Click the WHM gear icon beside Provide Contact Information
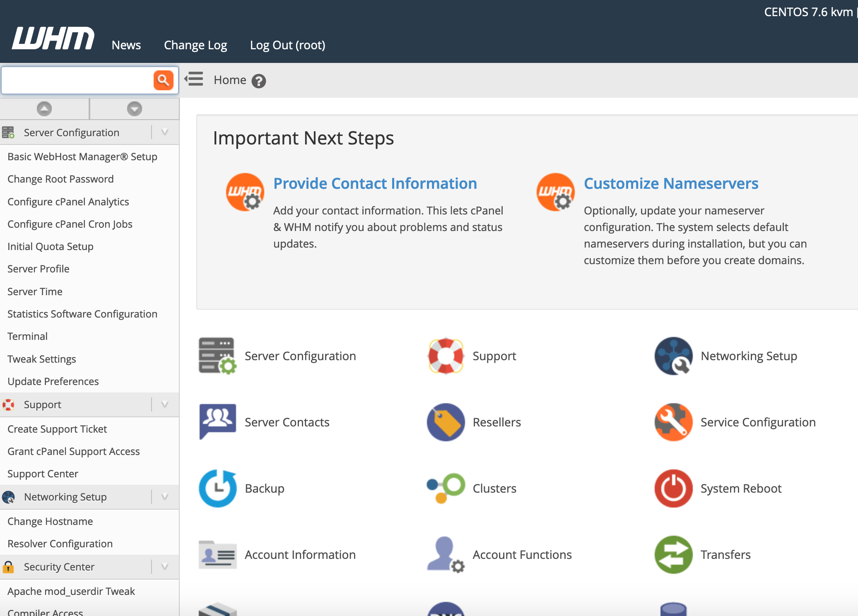 point(245,192)
